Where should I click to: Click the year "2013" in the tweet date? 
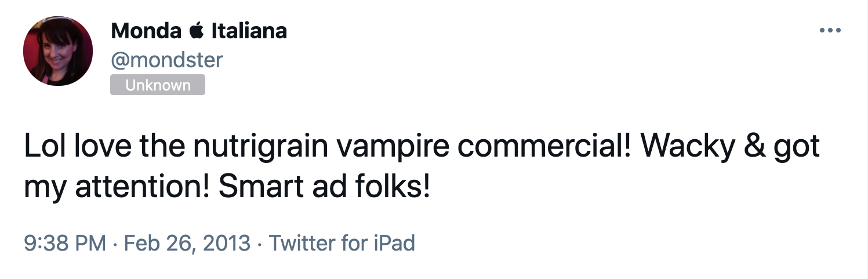[227, 242]
